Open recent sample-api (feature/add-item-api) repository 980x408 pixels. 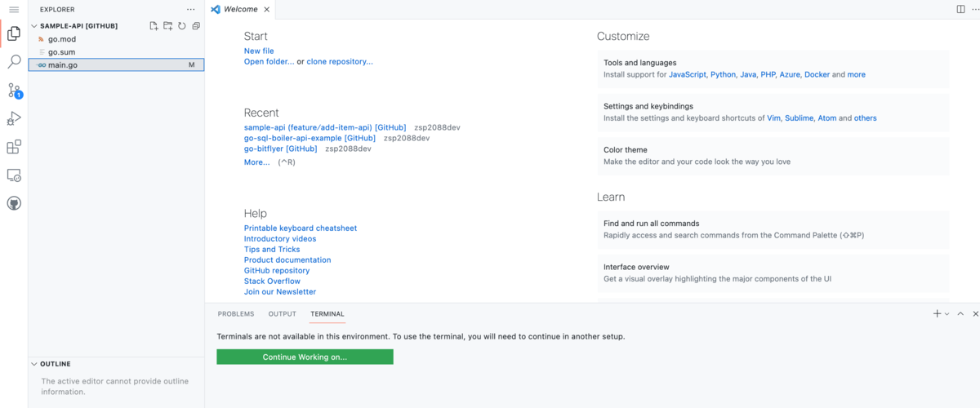pyautogui.click(x=325, y=127)
